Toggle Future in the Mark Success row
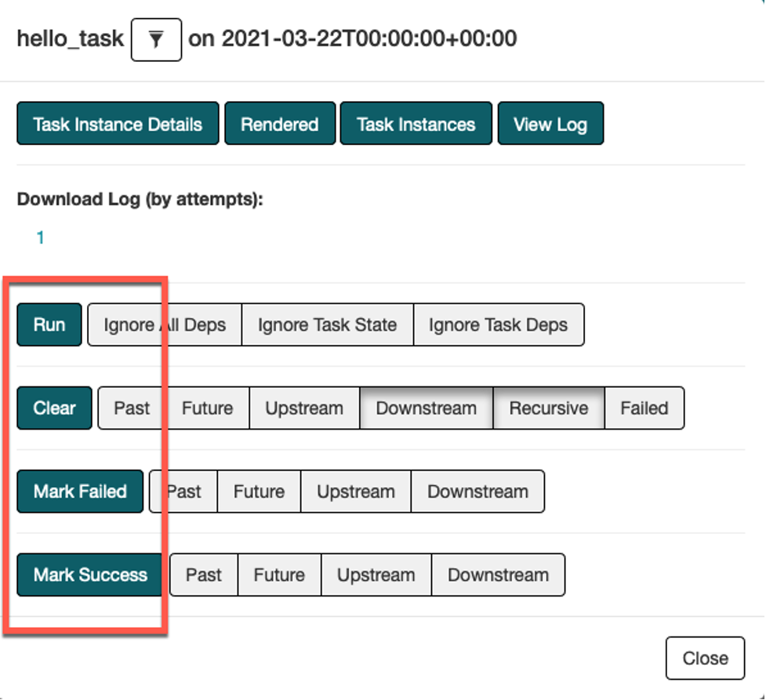This screenshot has width=766, height=700. (x=279, y=575)
